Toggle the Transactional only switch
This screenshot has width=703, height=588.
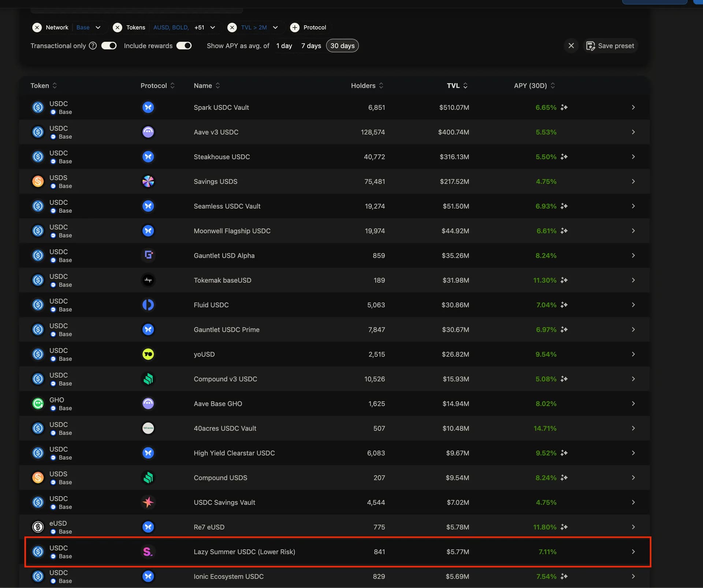[x=109, y=45]
